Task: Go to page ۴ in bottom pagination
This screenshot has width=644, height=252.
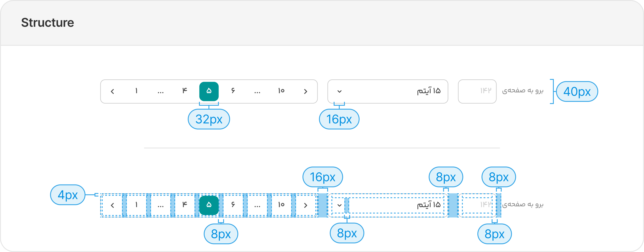Action: pyautogui.click(x=185, y=205)
